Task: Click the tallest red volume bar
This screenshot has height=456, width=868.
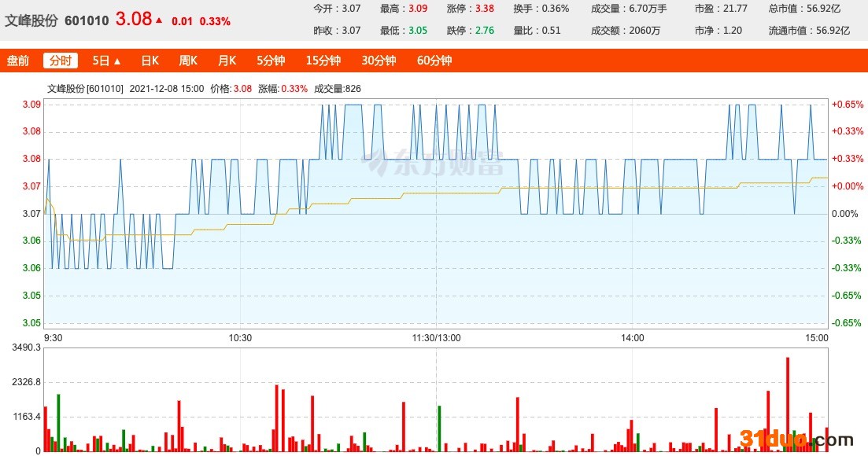Action: coord(787,404)
